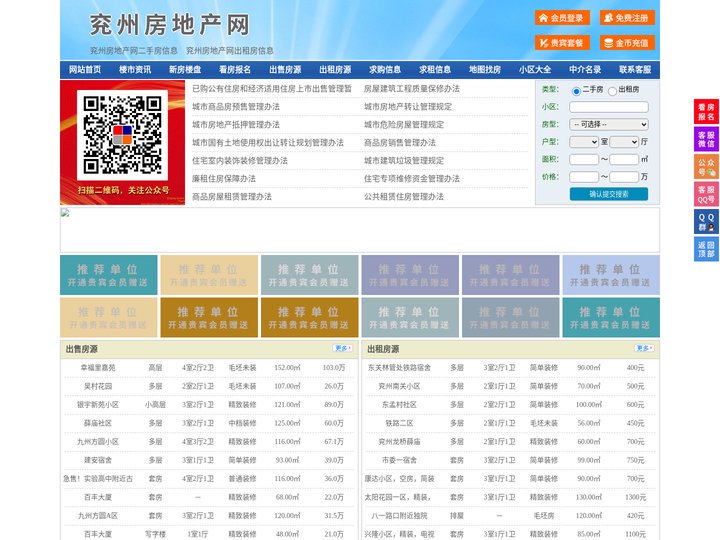
Task: Open 幸福里嘉苑 sale listing
Action: (x=98, y=368)
